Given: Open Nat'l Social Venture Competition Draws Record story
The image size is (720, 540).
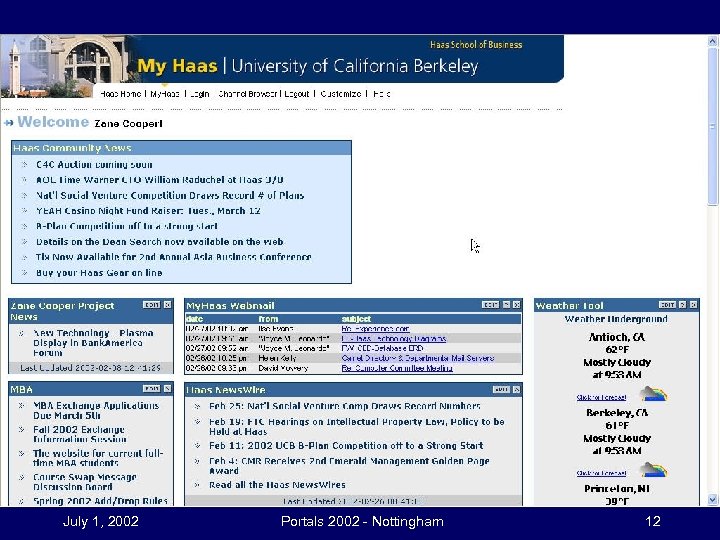Looking at the screenshot, I should click(x=170, y=196).
